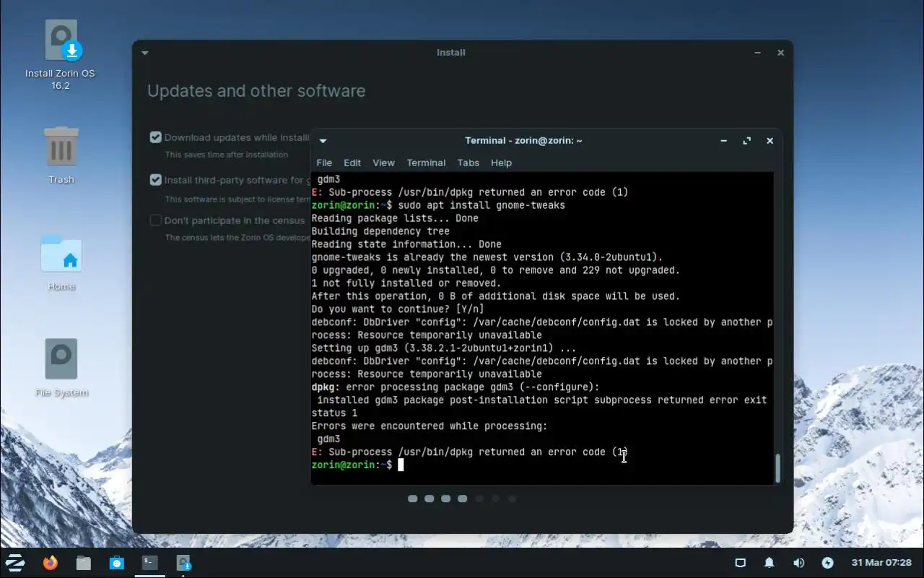Viewport: 924px width, 578px height.
Task: Open Files manager from the taskbar
Action: pyautogui.click(x=84, y=563)
